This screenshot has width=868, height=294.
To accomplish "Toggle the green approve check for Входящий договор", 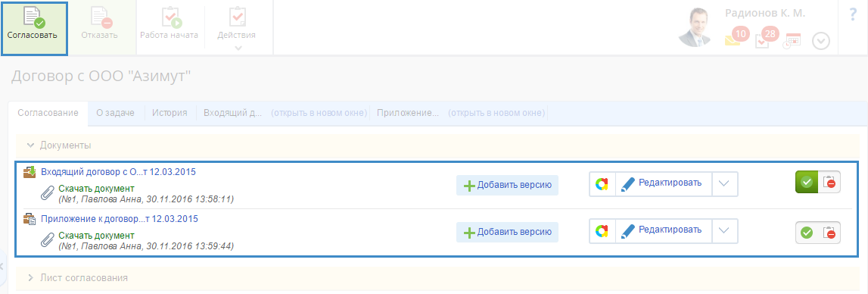I will [x=807, y=182].
